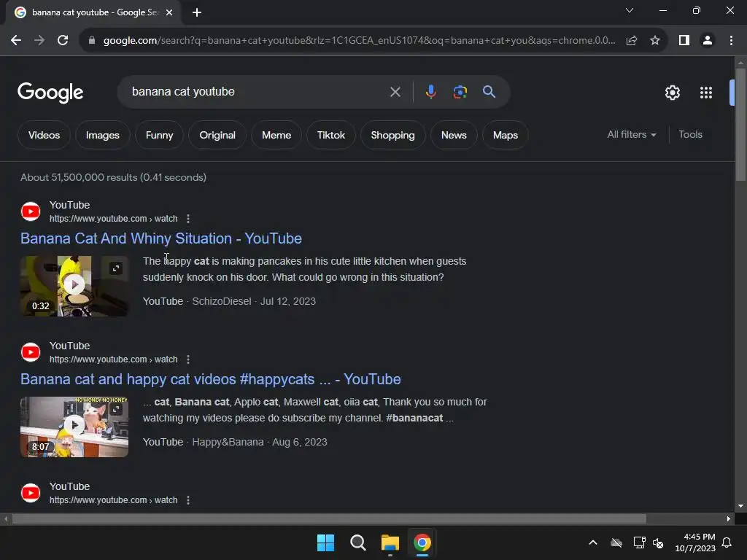Click the muted volume tray icon
The width and height of the screenshot is (747, 560).
click(x=658, y=542)
